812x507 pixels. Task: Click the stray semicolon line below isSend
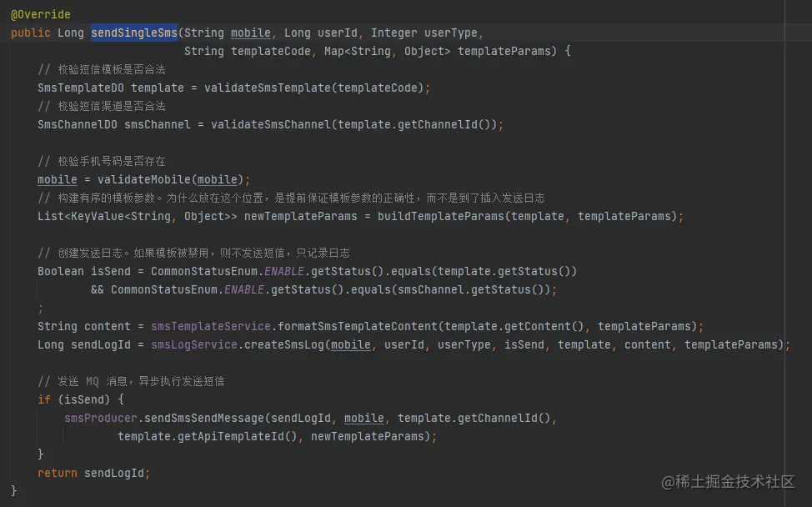tap(40, 309)
